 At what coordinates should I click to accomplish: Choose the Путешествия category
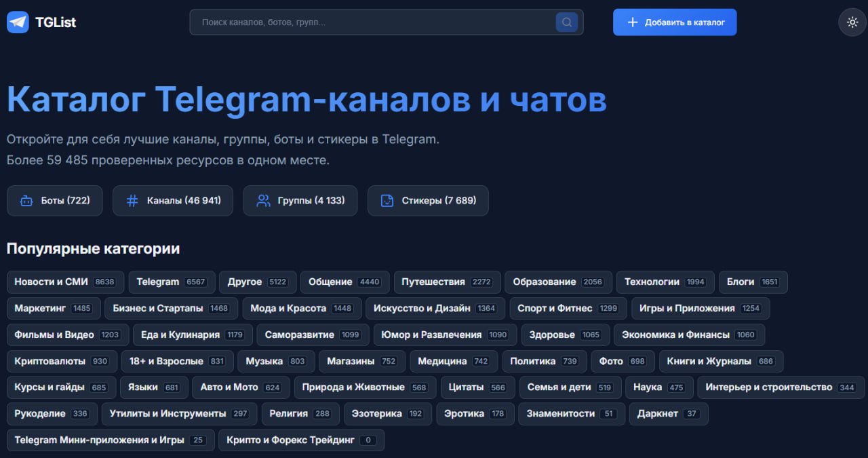[448, 282]
